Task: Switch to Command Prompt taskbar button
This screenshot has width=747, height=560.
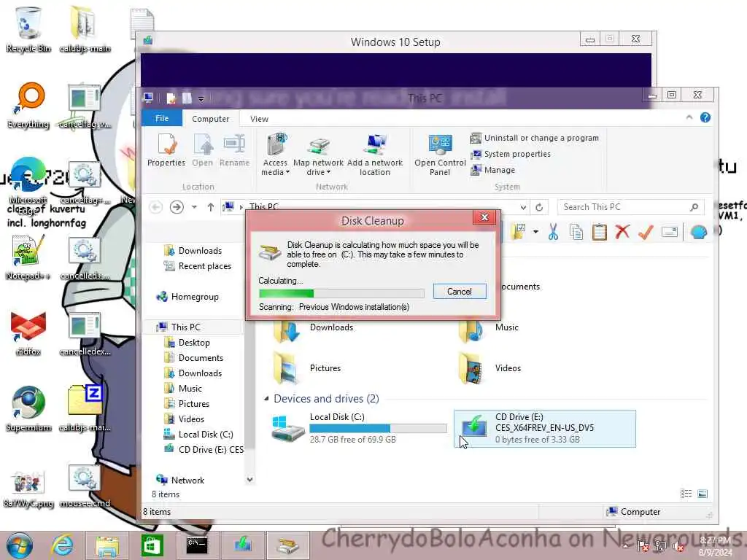Action: click(x=197, y=545)
